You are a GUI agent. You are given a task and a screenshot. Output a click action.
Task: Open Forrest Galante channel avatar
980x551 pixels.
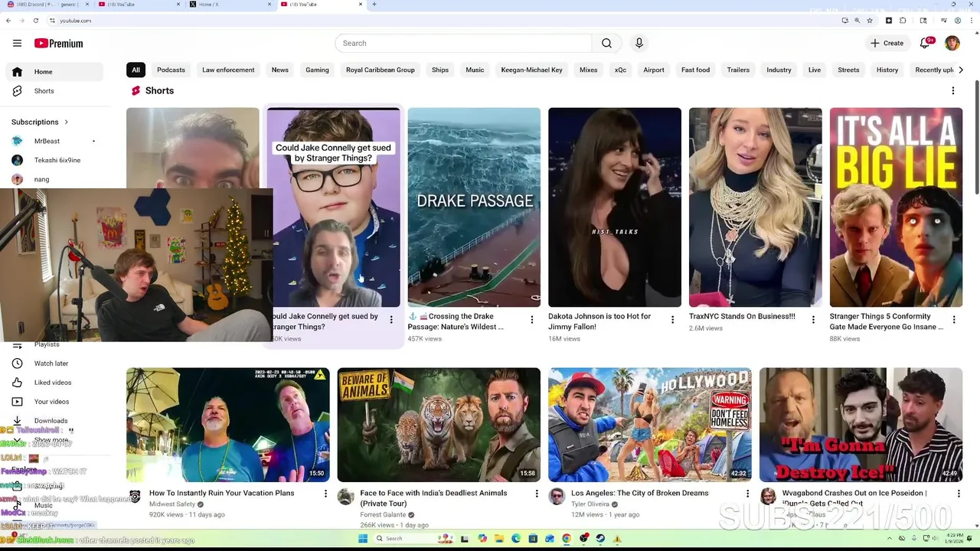coord(346,497)
